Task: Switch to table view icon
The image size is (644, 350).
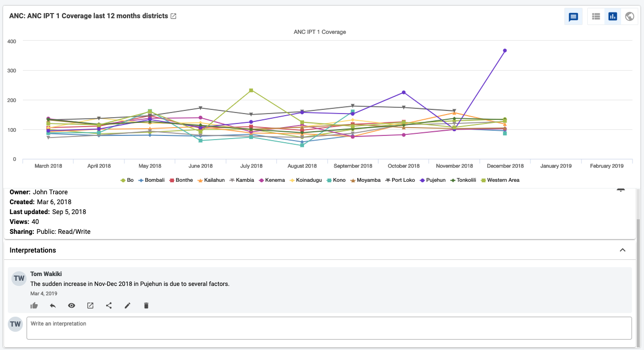Action: (x=596, y=17)
